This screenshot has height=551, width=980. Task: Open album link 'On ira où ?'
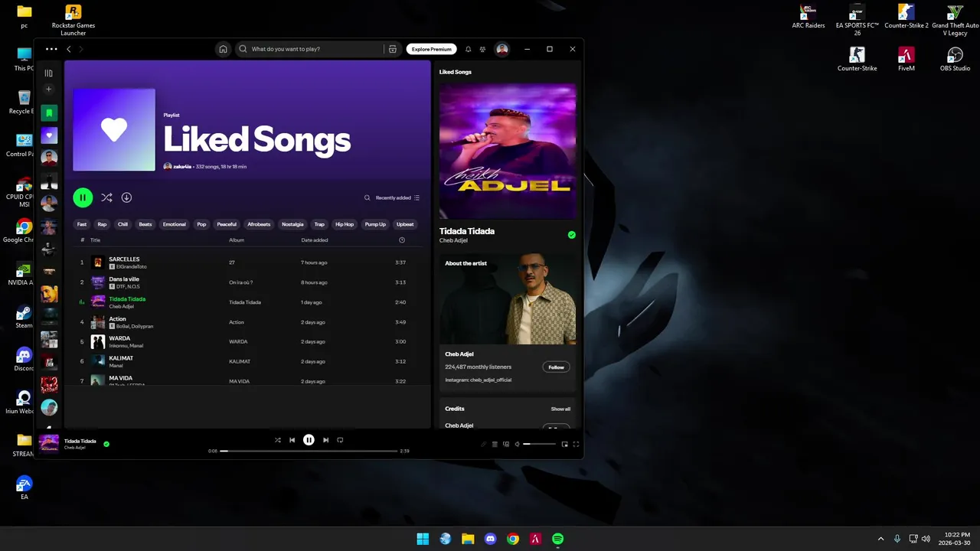[240, 282]
